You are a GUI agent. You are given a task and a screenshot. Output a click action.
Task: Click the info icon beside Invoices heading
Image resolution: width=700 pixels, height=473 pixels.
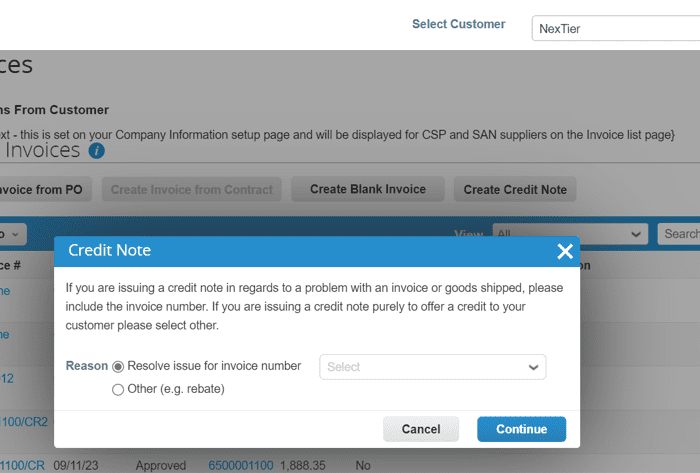[x=96, y=151]
